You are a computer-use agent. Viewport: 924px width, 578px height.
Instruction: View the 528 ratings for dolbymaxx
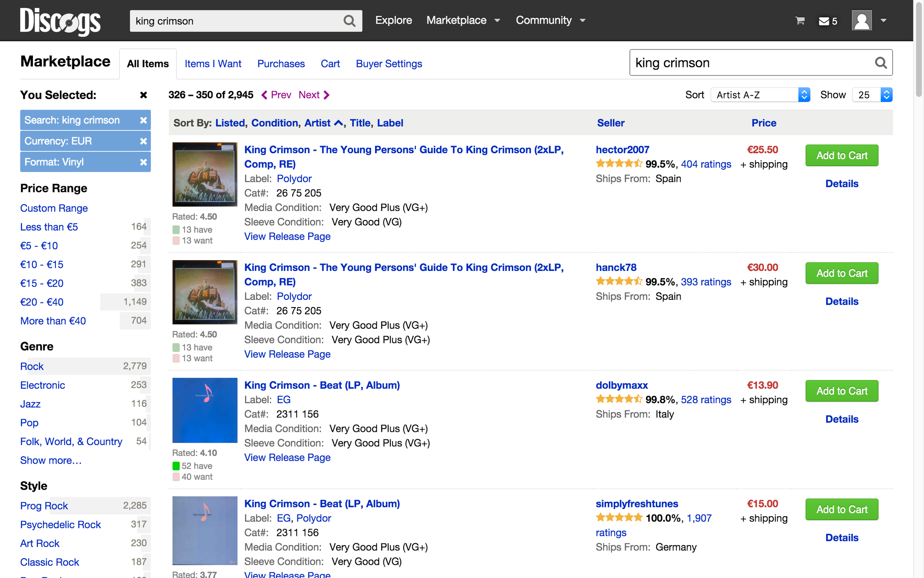(x=706, y=400)
